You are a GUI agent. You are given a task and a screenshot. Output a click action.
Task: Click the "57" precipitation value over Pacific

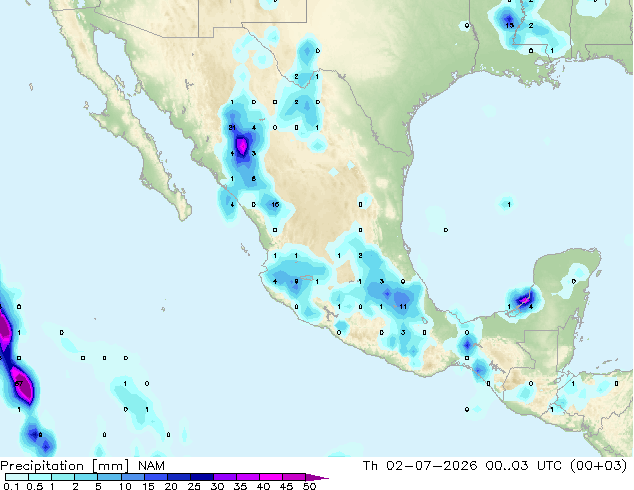coord(19,384)
